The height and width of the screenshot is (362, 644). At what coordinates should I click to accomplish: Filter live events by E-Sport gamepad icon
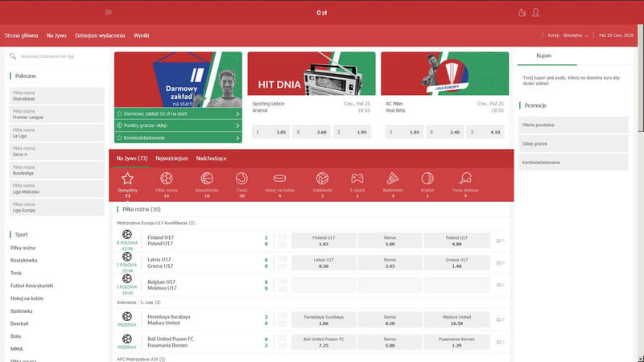click(x=357, y=179)
